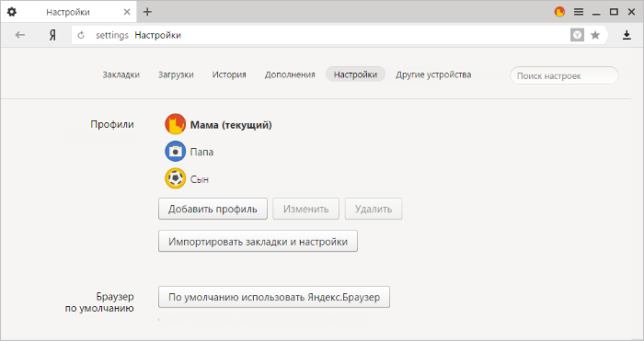
Task: Open the downloads arrow icon
Action: [x=627, y=35]
